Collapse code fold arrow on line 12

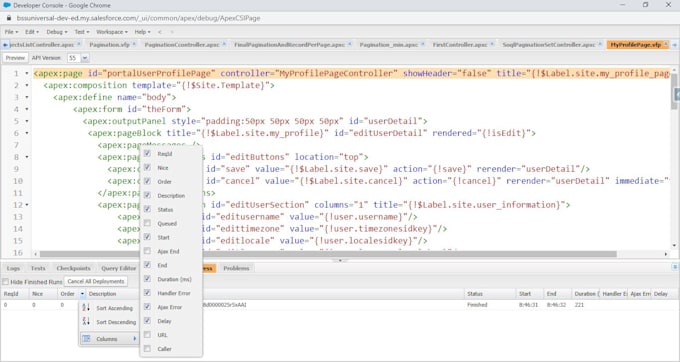(27, 205)
